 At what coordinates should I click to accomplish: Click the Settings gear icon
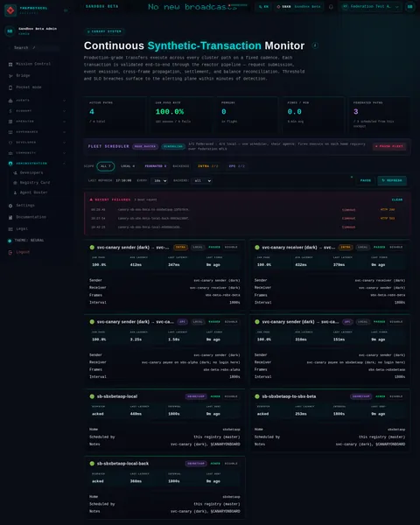pos(10,206)
